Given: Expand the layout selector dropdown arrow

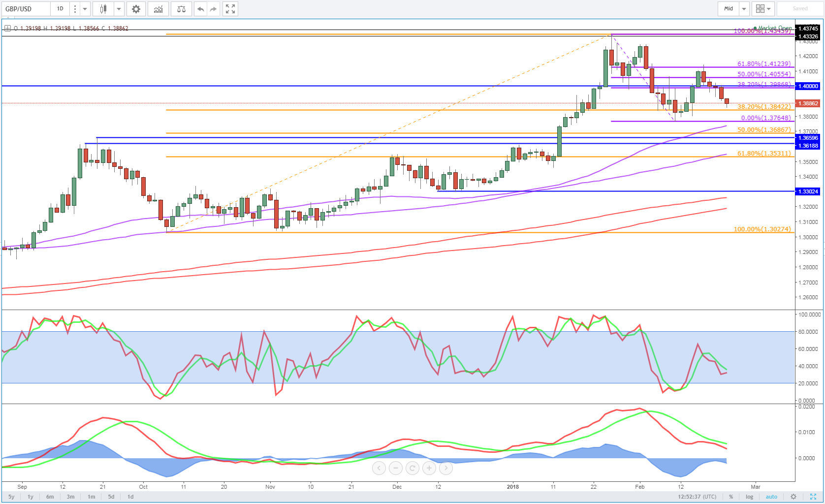Looking at the screenshot, I should [x=769, y=9].
